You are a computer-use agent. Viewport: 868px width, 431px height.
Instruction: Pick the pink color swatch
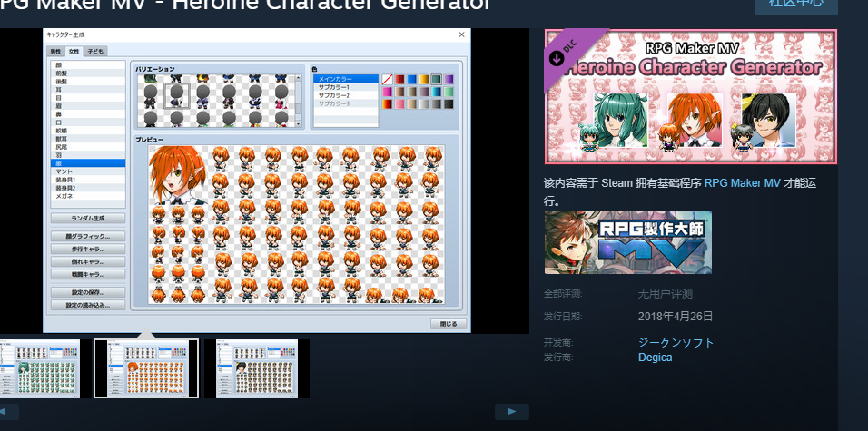[399, 104]
